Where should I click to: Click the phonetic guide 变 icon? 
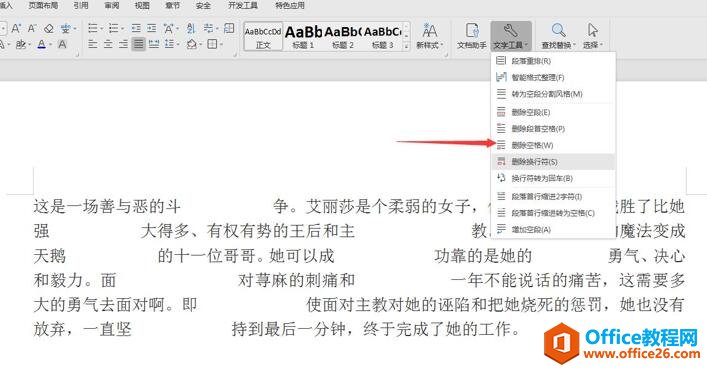[x=65, y=29]
